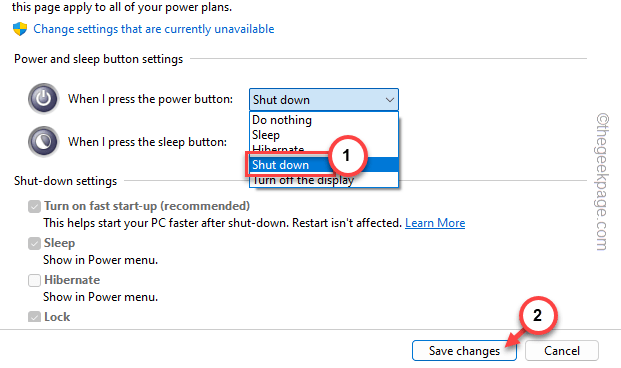Viewport: 621px width, 368px height.
Task: Click the numbered annotation circle 2
Action: [537, 315]
